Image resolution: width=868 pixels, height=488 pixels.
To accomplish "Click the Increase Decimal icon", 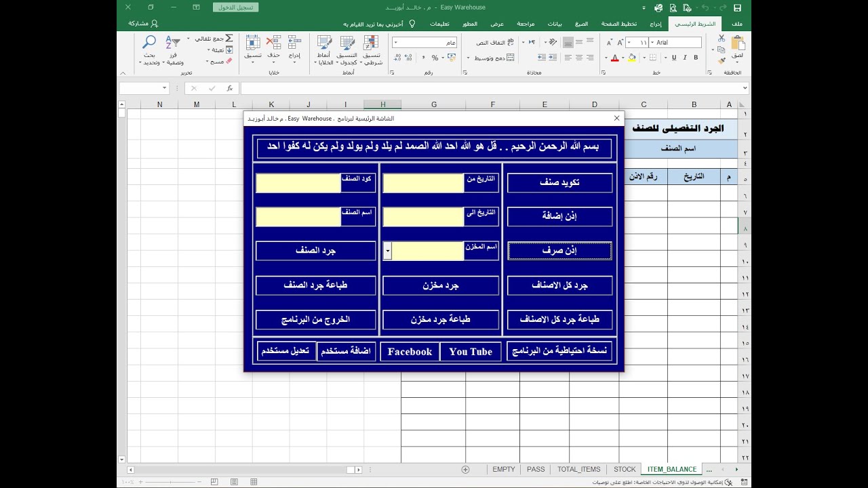I will 410,58.
